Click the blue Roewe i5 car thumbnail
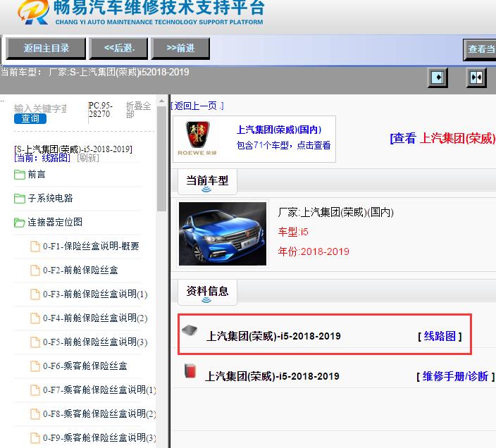496x448 pixels. point(223,234)
